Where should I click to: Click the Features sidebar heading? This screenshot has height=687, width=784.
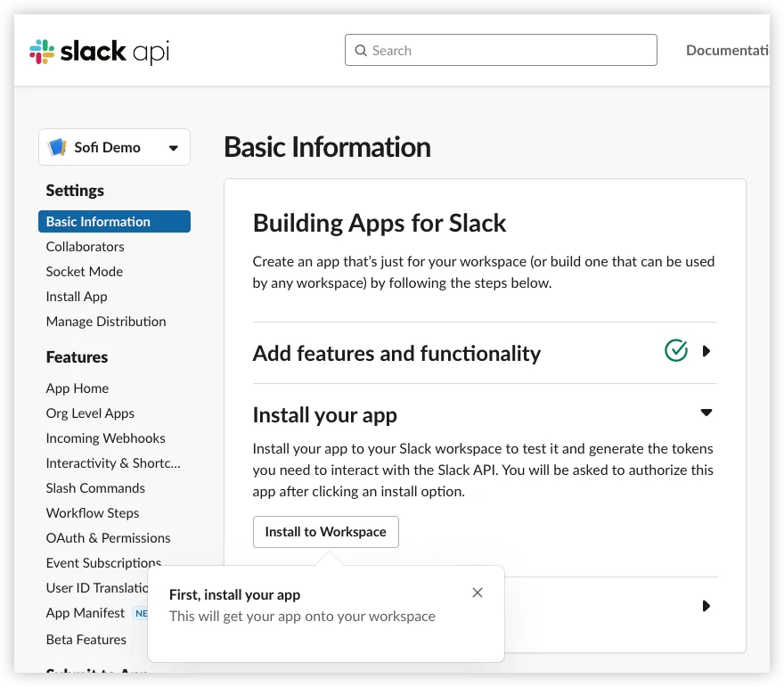pos(77,357)
